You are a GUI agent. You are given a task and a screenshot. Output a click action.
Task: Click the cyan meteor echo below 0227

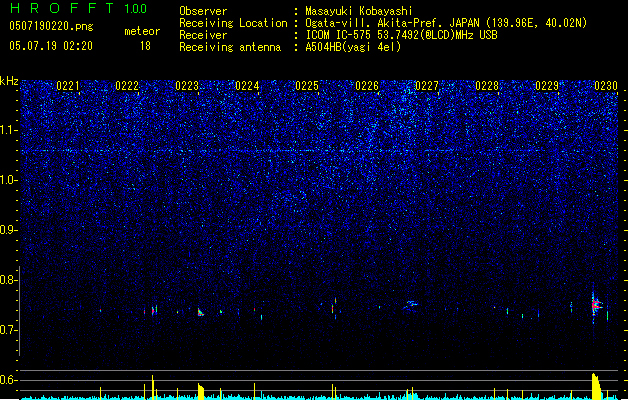click(411, 305)
